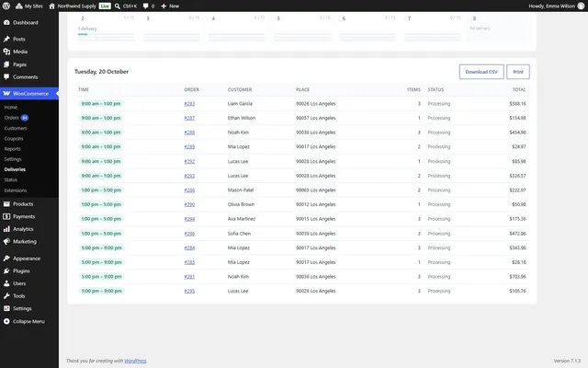Viewport: 588px width, 368px height.
Task: Select calendar day 7
Action: [433, 29]
